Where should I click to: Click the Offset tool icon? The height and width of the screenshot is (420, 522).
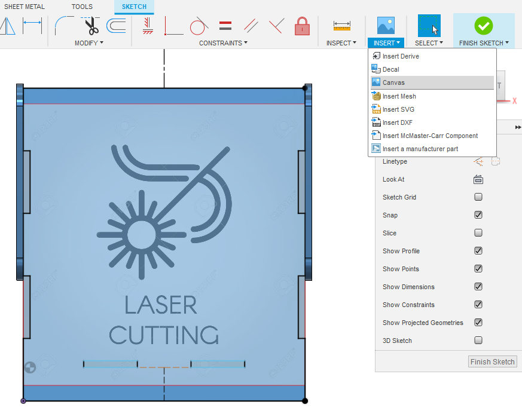coord(116,26)
